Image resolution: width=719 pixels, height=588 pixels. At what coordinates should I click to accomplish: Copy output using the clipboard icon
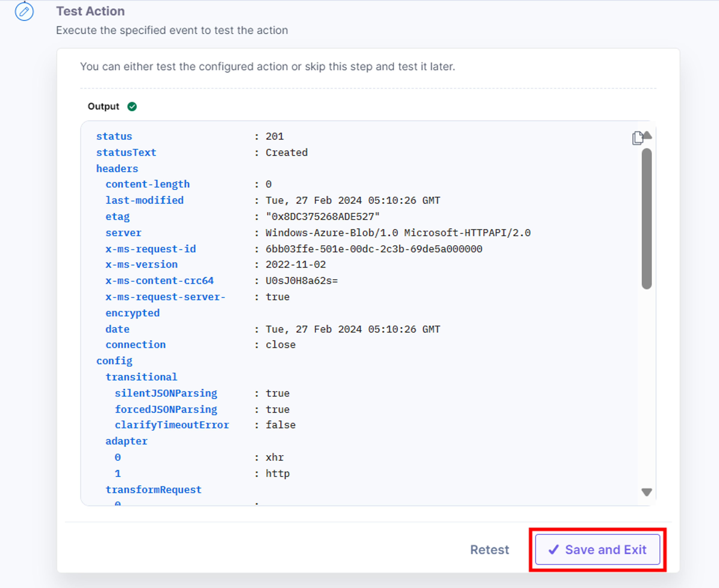[637, 138]
